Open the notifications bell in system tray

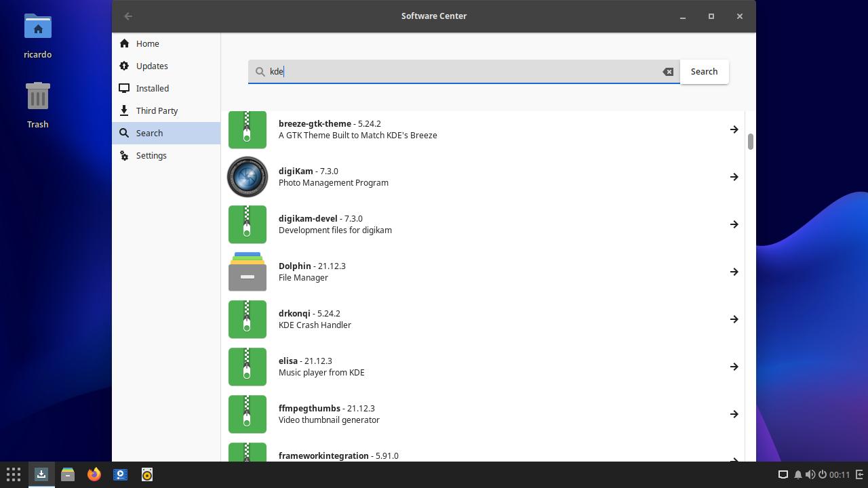click(798, 474)
